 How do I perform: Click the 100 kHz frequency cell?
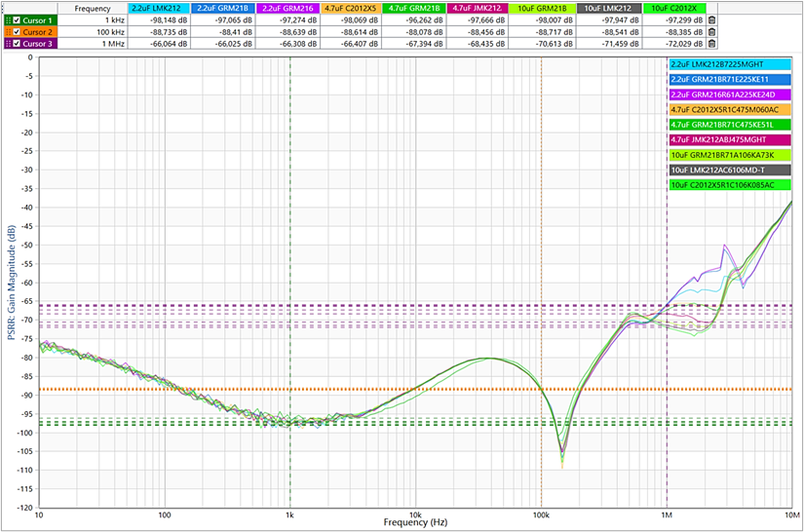click(x=91, y=31)
